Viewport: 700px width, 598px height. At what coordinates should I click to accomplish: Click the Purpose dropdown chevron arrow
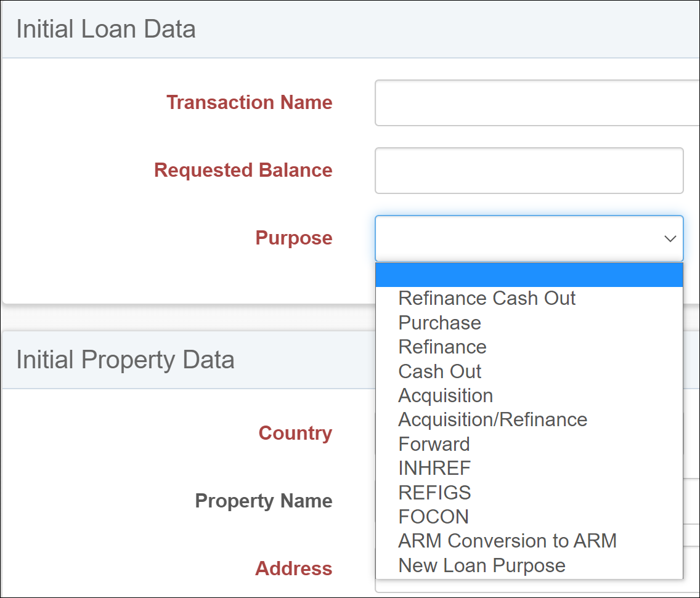[670, 238]
